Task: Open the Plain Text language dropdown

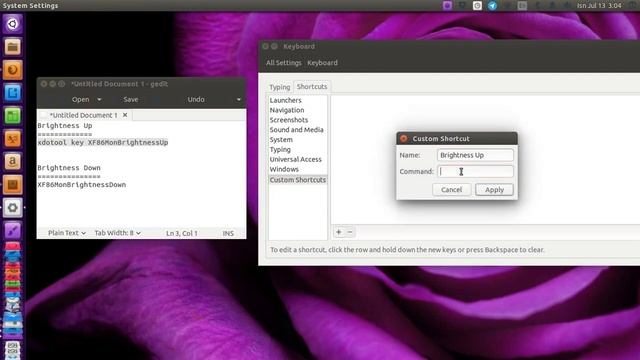Action: 67,233
